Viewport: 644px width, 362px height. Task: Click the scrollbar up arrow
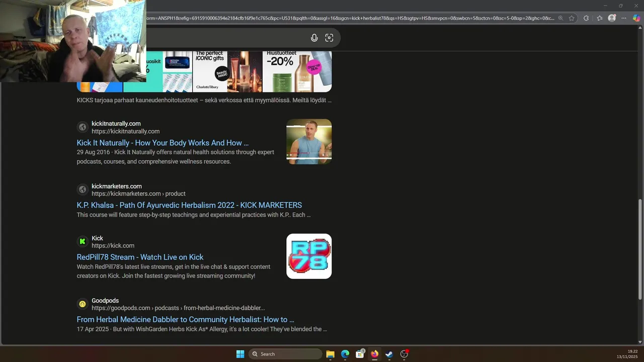click(640, 28)
